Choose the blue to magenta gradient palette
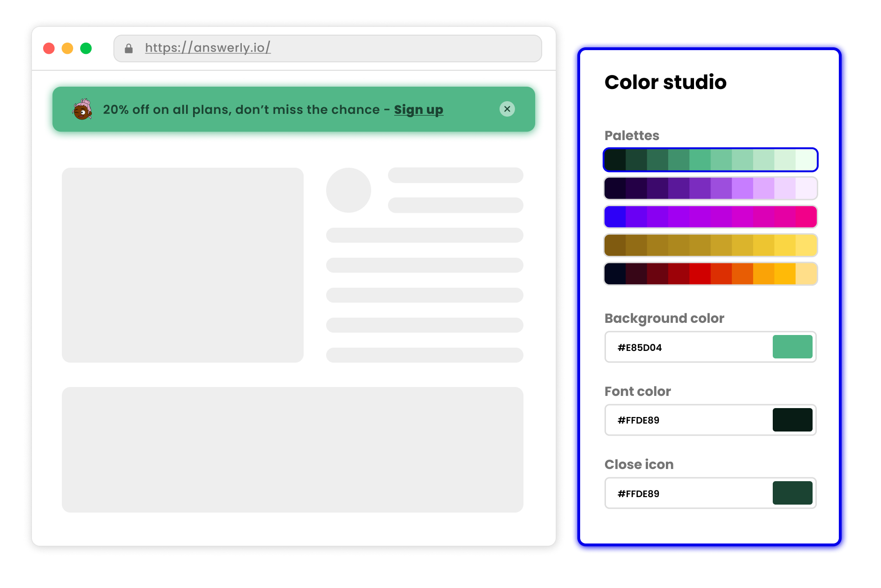The height and width of the screenshot is (588, 881). (710, 217)
